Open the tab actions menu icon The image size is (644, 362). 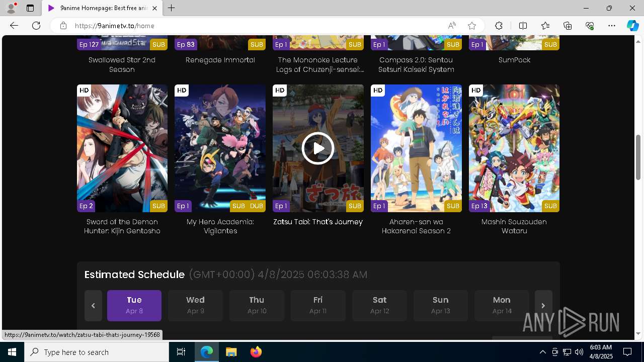(30, 8)
